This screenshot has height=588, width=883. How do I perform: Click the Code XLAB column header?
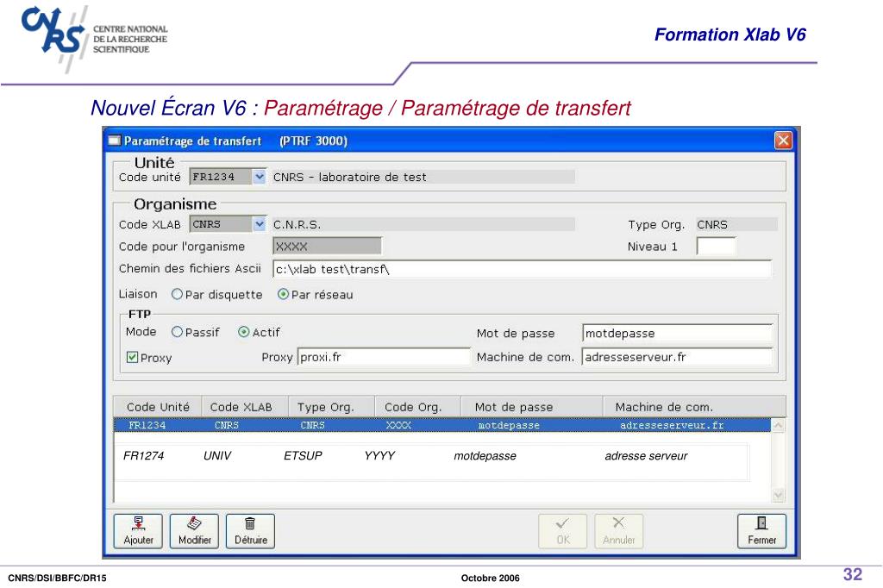pos(245,407)
